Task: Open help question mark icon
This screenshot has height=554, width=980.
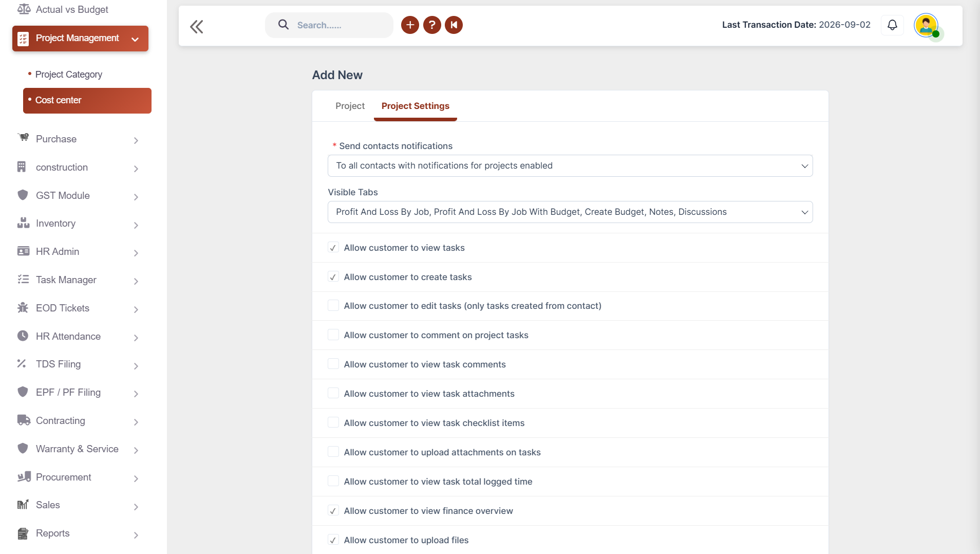Action: 432,25
